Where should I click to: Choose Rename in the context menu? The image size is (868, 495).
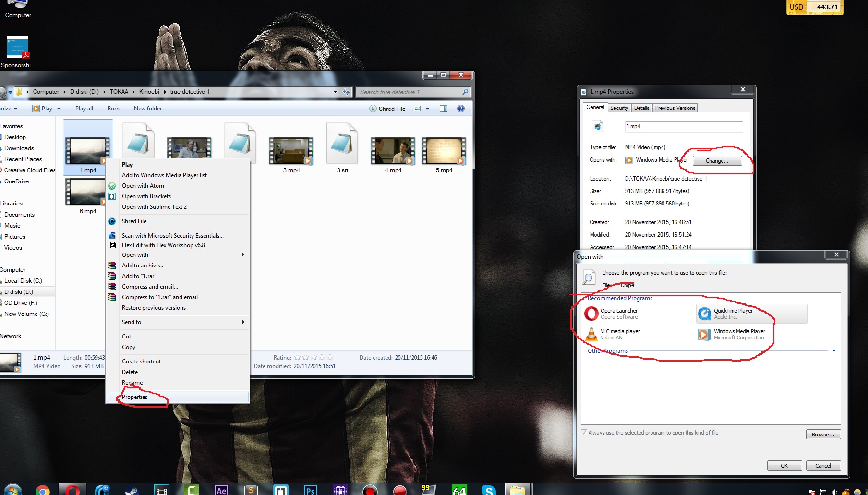pos(178,383)
